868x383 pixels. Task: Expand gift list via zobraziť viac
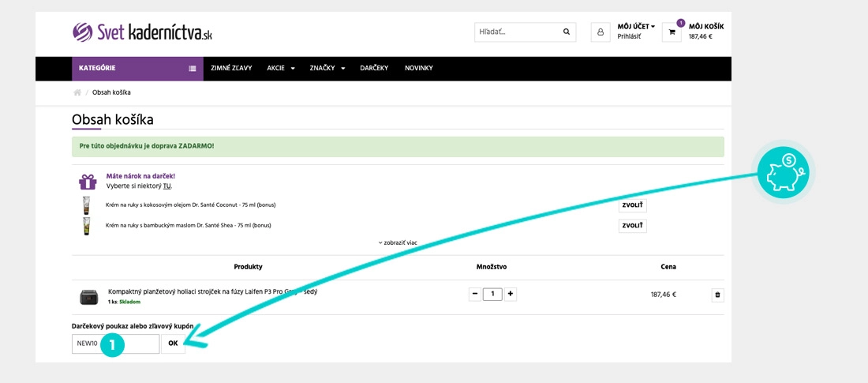point(398,242)
